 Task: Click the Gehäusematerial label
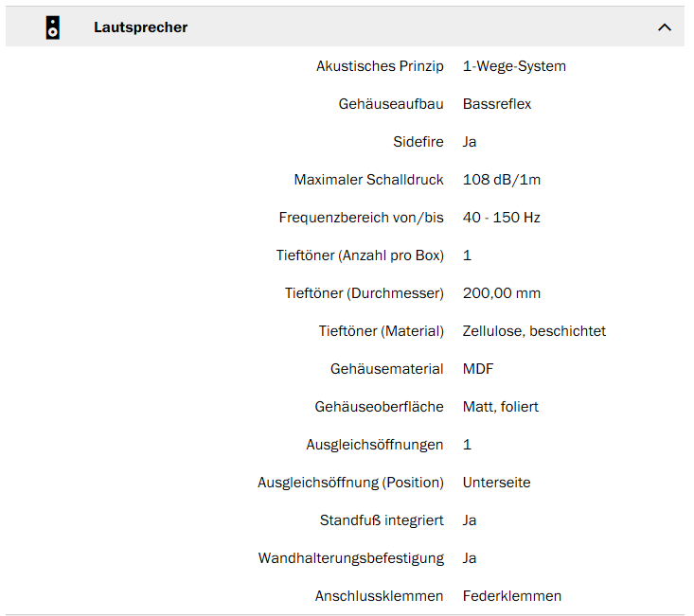[x=387, y=369]
